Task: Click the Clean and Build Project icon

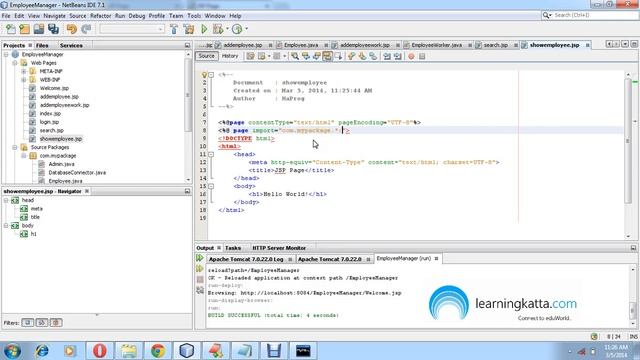Action: pyautogui.click(x=189, y=29)
